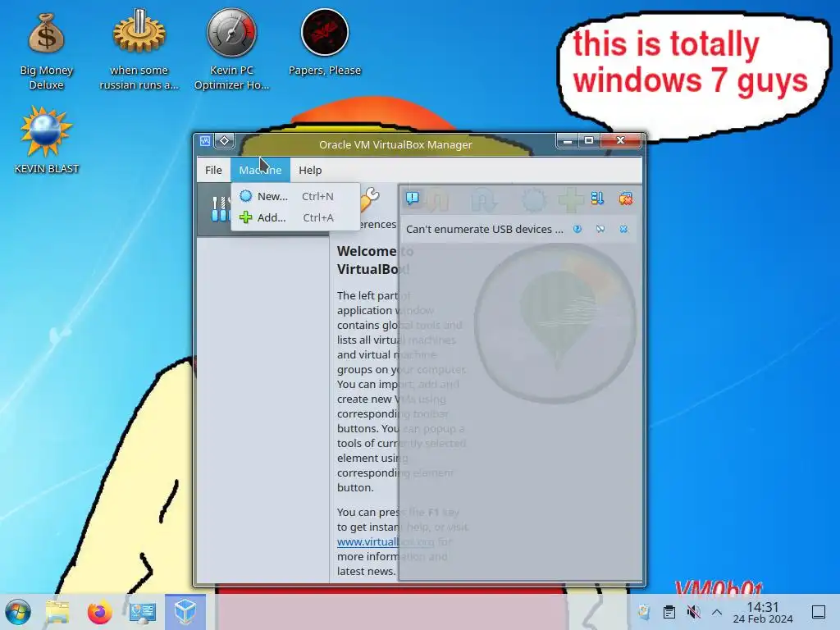Launch KEVIN BLAST desktop icon

coord(46,140)
